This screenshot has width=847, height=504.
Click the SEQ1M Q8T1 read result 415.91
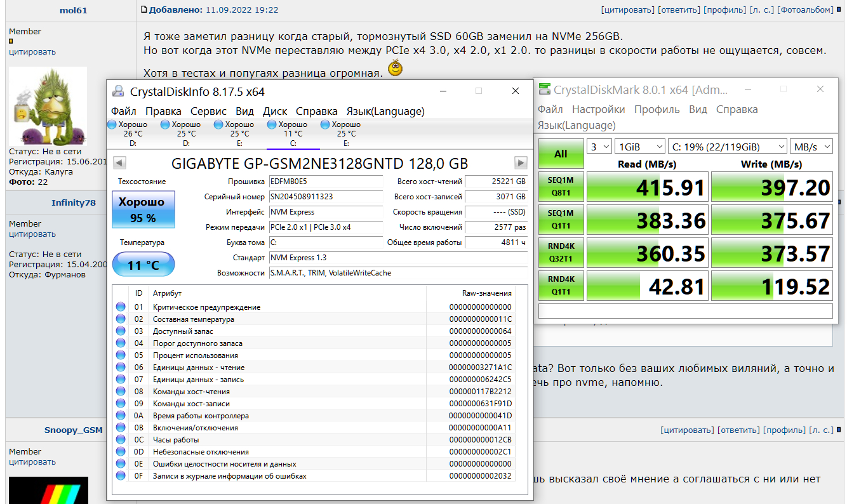coord(646,187)
